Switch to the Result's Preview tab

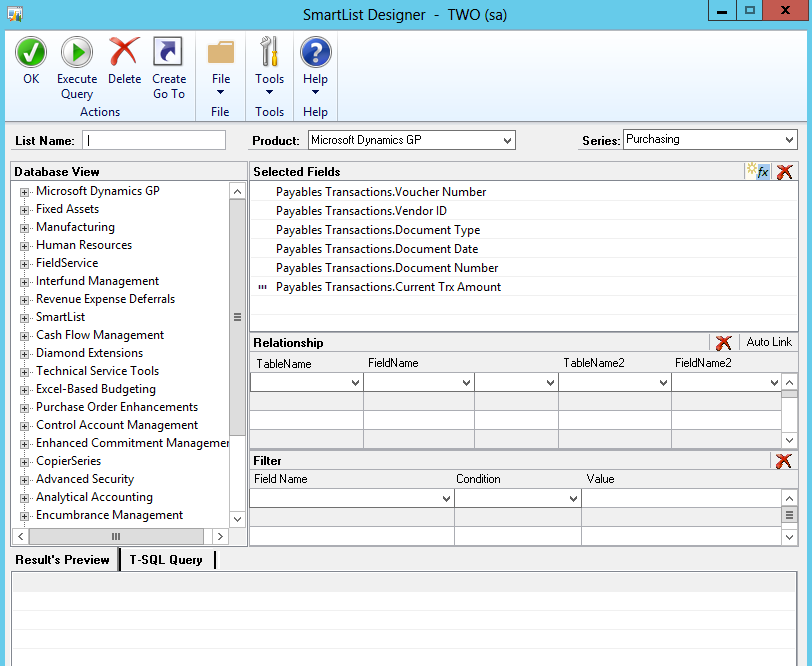click(x=63, y=560)
